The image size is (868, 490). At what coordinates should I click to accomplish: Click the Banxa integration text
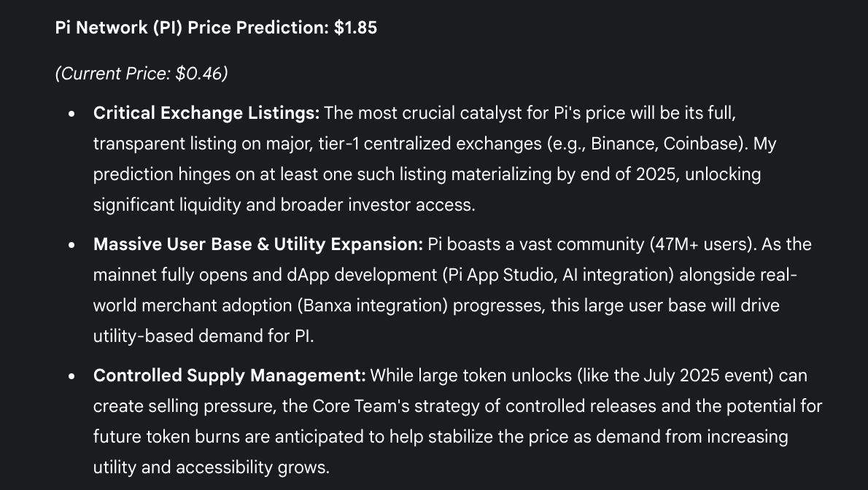pyautogui.click(x=373, y=306)
